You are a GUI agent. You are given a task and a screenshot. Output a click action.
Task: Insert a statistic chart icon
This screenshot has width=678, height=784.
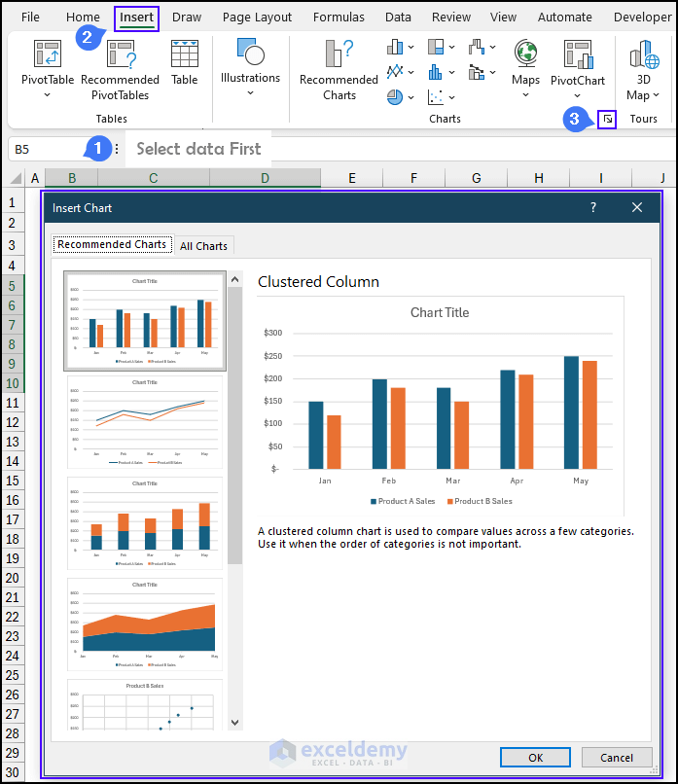[x=436, y=72]
